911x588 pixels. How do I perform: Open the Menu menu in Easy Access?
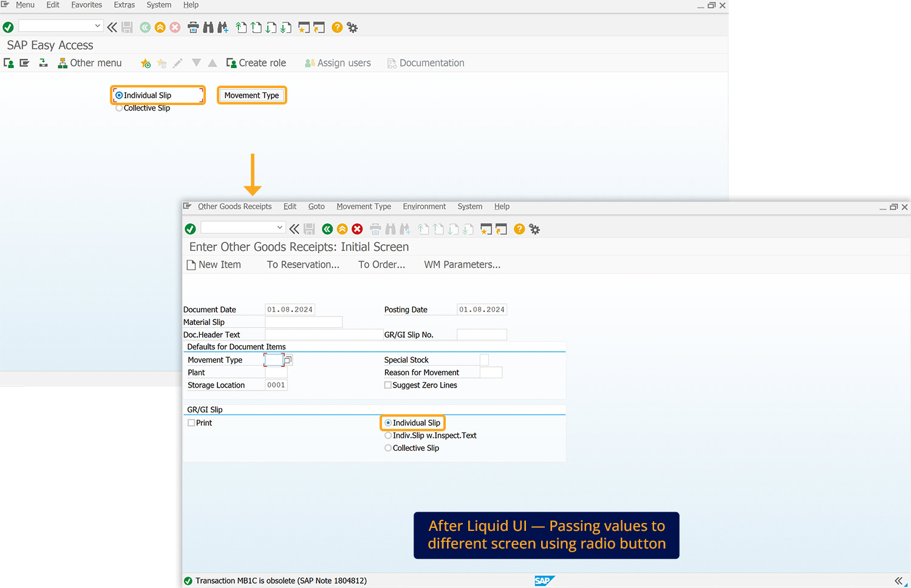click(25, 5)
